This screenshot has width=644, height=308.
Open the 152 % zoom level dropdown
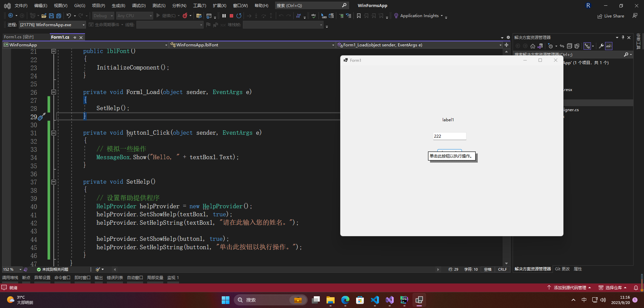coord(12,269)
